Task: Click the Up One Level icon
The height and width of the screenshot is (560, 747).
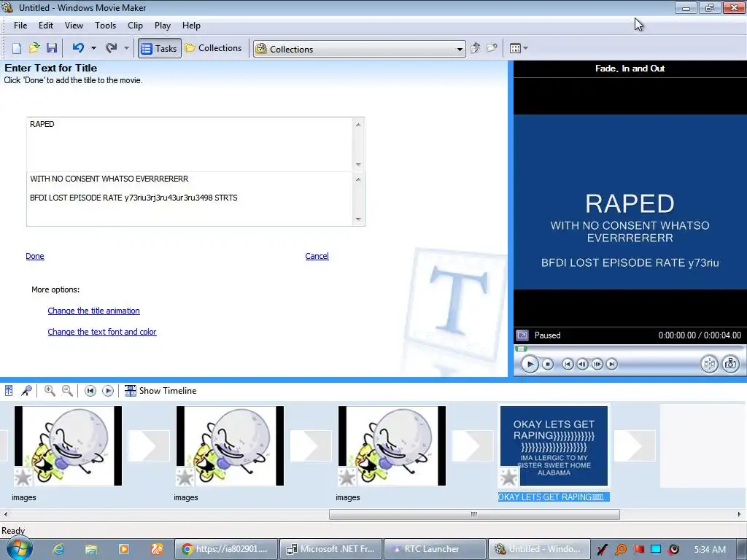Action: pyautogui.click(x=475, y=48)
